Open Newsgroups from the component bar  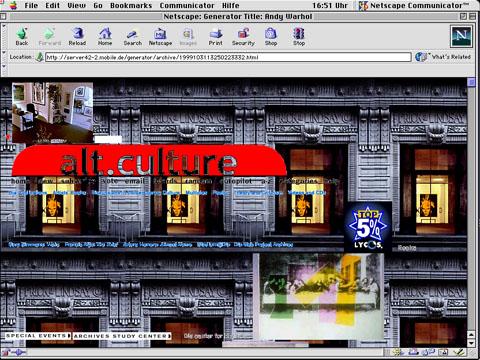pyautogui.click(x=428, y=352)
